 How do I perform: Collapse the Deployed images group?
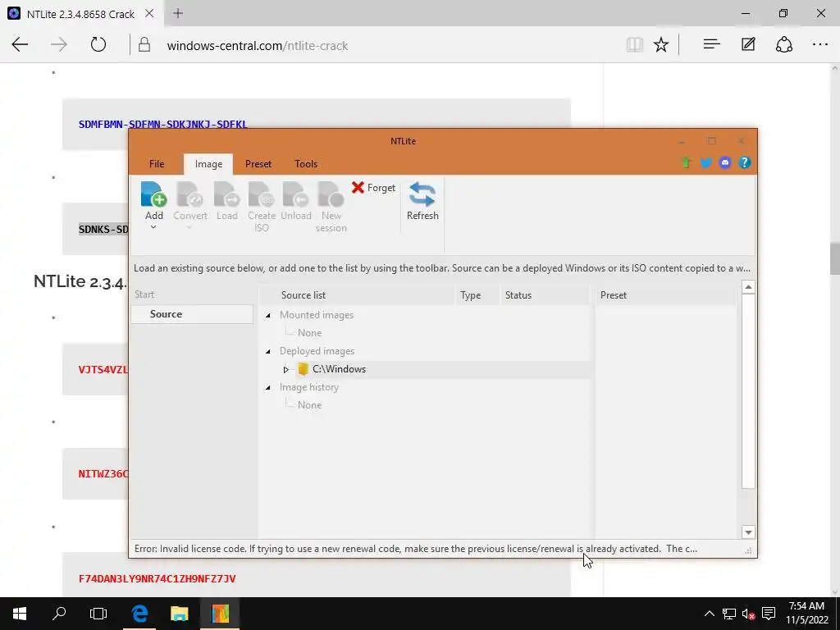point(268,351)
